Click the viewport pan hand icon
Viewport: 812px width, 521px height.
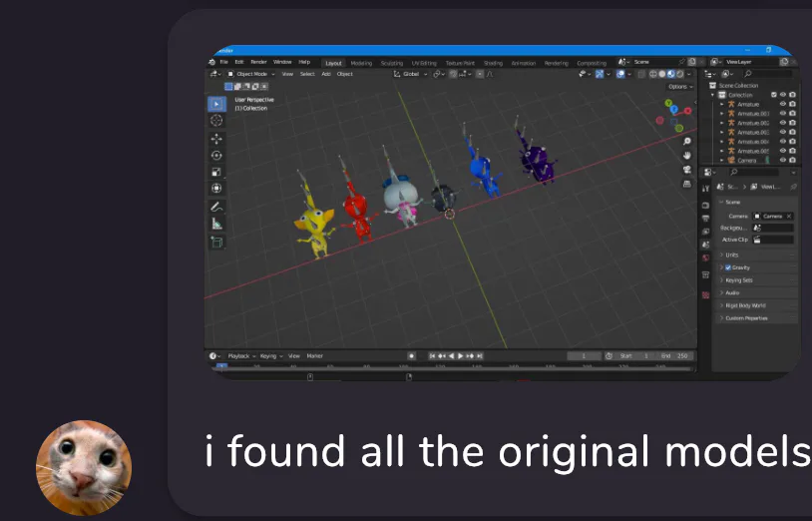[687, 156]
